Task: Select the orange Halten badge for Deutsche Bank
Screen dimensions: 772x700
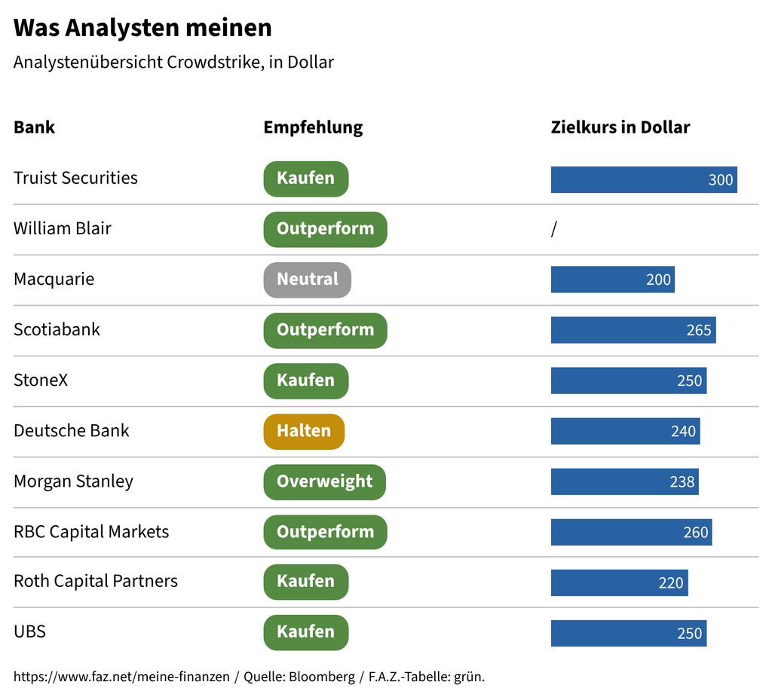Action: point(304,432)
